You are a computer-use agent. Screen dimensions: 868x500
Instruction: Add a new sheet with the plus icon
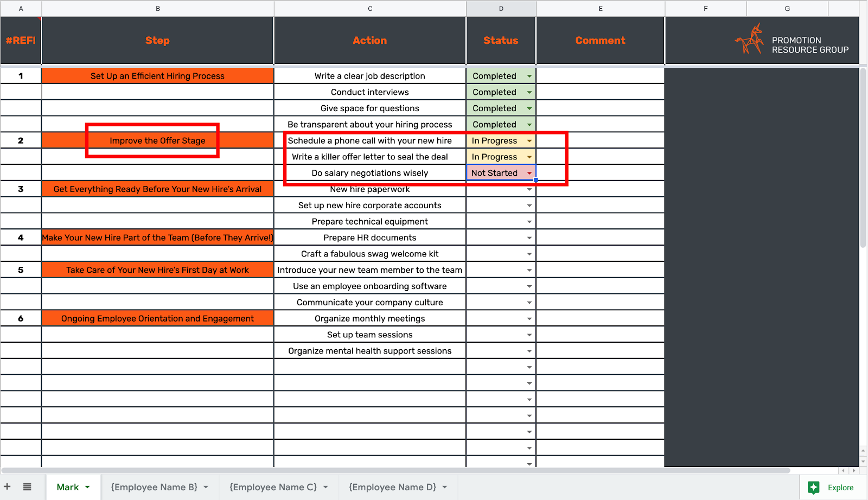(x=8, y=487)
